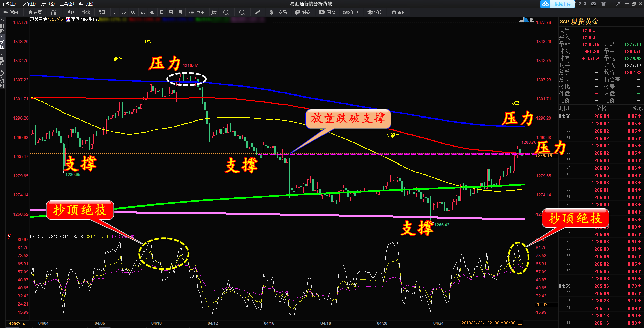Viewport: 644px width, 328px height.
Task: Select the 2H period button
Action: click(x=143, y=12)
